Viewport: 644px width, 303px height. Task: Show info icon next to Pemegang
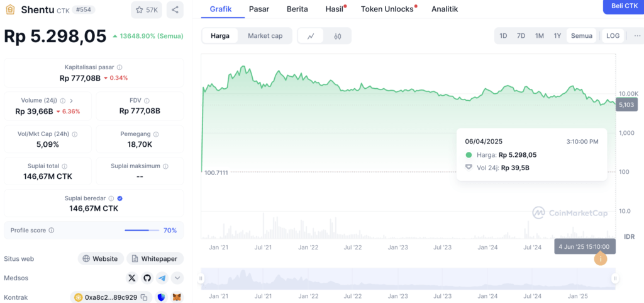pyautogui.click(x=157, y=134)
